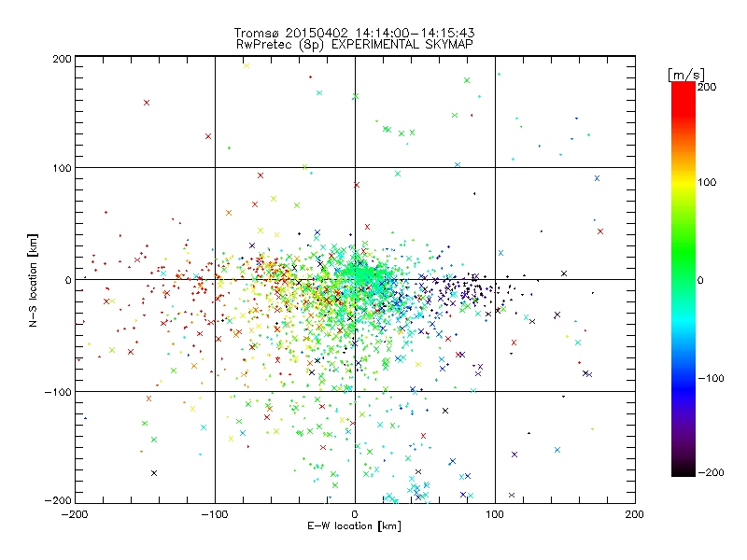
Task: Click the 'N-S location [km]' axis label
Action: point(33,280)
